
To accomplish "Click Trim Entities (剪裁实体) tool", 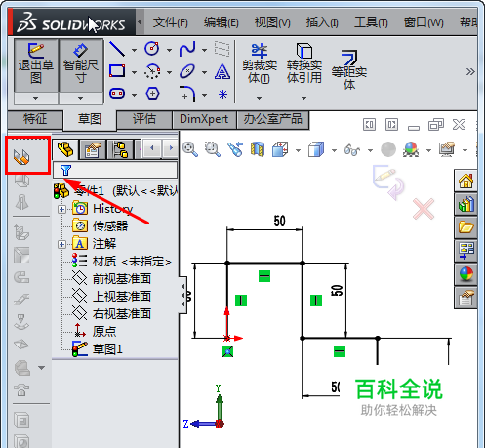I will point(260,63).
